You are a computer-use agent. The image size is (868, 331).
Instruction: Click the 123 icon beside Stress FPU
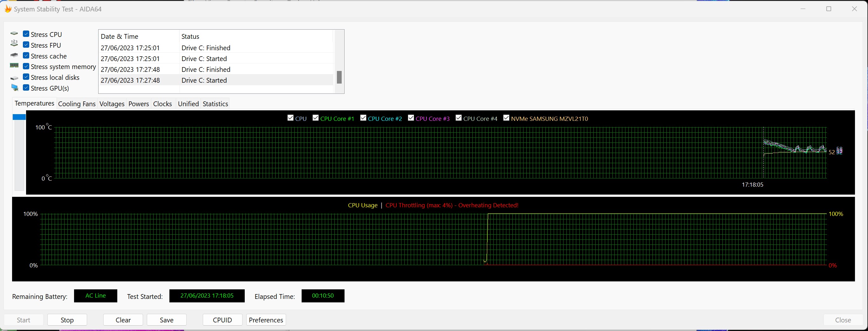[x=14, y=44]
